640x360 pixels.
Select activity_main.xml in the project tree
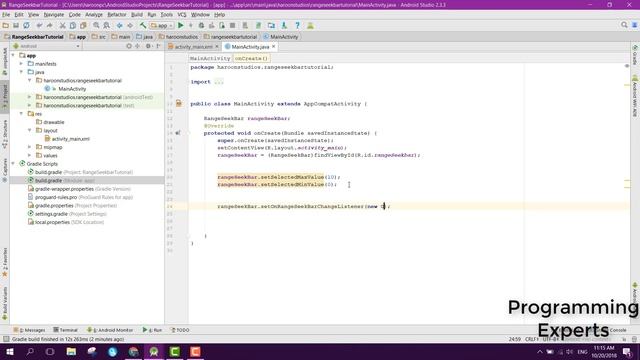71,139
